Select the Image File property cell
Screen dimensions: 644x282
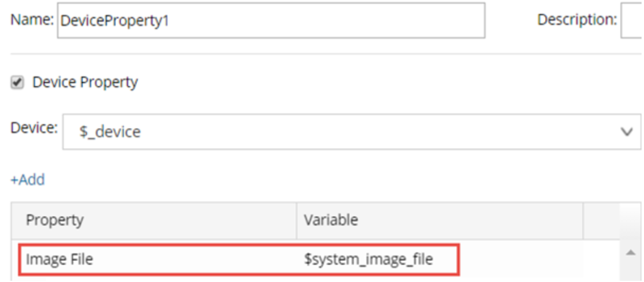(x=59, y=259)
